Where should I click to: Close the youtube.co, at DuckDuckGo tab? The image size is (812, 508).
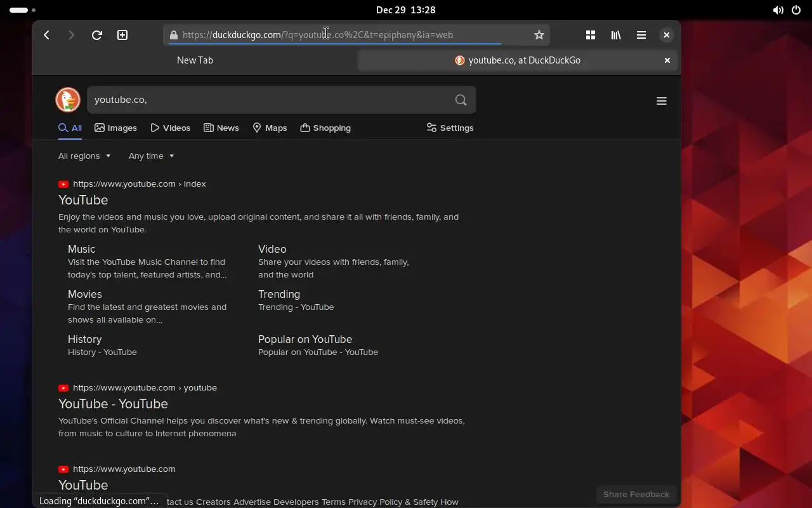(667, 60)
